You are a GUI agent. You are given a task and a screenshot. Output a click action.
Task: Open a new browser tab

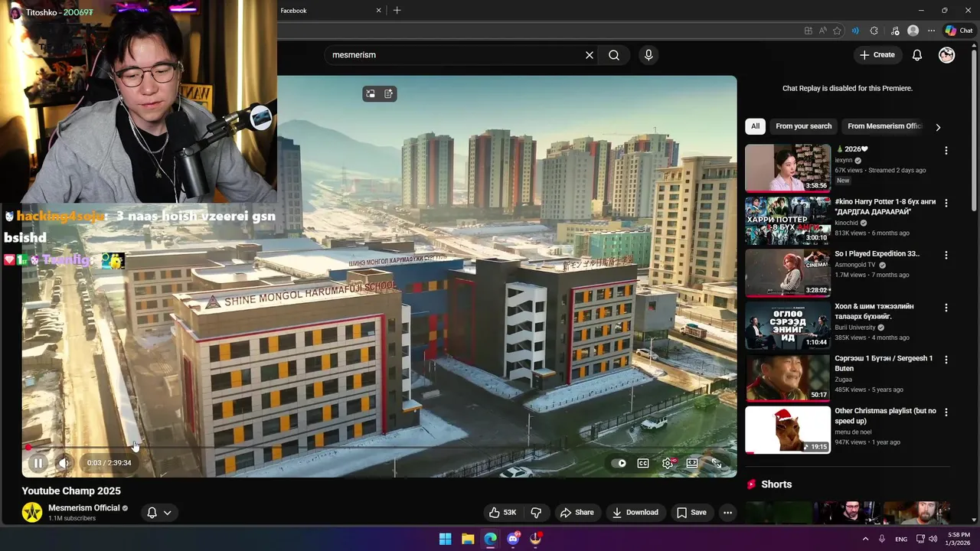(397, 11)
